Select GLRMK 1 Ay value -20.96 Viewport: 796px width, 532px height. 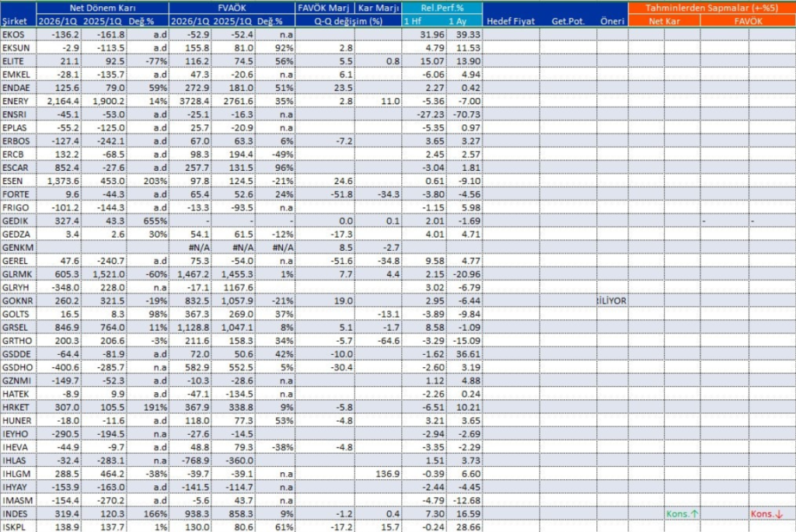466,274
